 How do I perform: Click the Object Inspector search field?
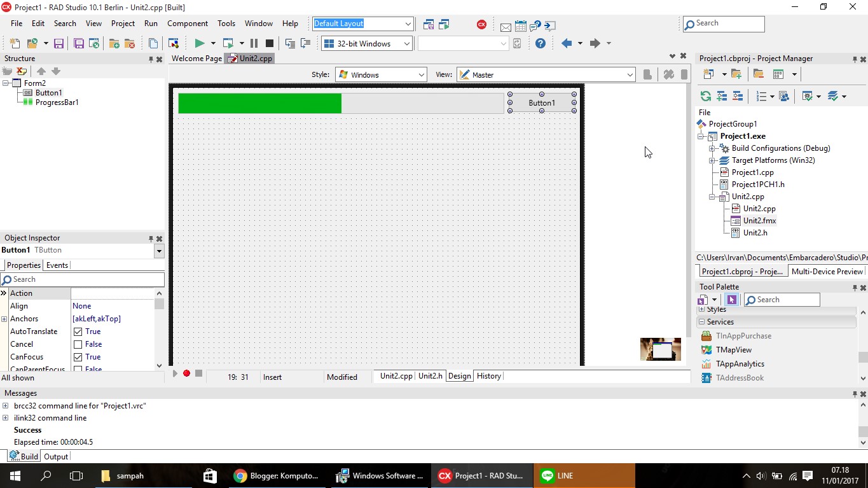(x=83, y=279)
